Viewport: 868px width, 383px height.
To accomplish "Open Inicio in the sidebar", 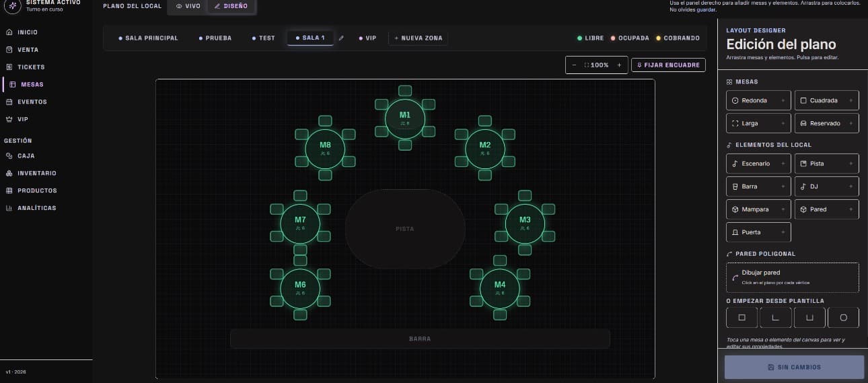I will click(x=27, y=32).
